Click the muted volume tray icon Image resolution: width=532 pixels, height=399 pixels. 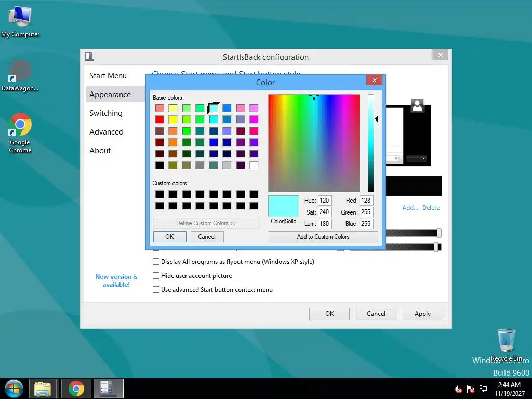tap(458, 389)
